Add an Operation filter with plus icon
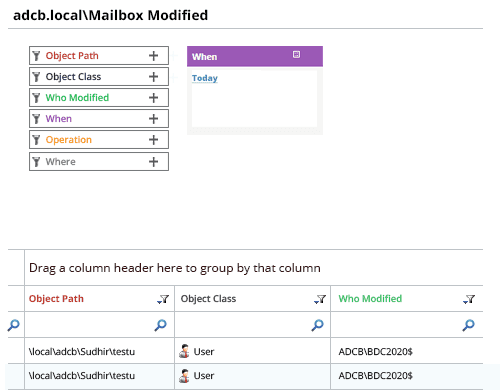Viewport: 500px width, 390px height. point(153,140)
